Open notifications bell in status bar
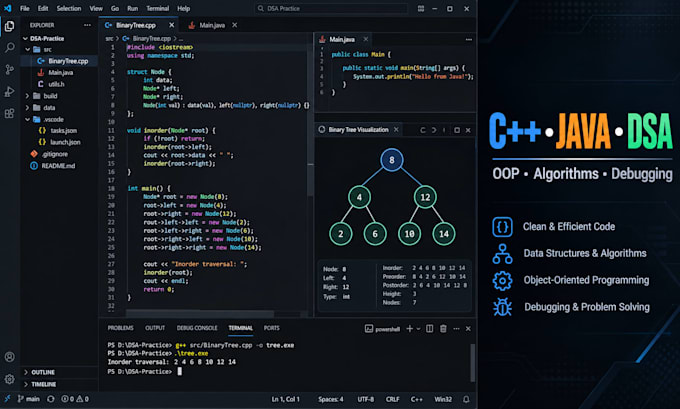680x409 pixels. point(466,399)
